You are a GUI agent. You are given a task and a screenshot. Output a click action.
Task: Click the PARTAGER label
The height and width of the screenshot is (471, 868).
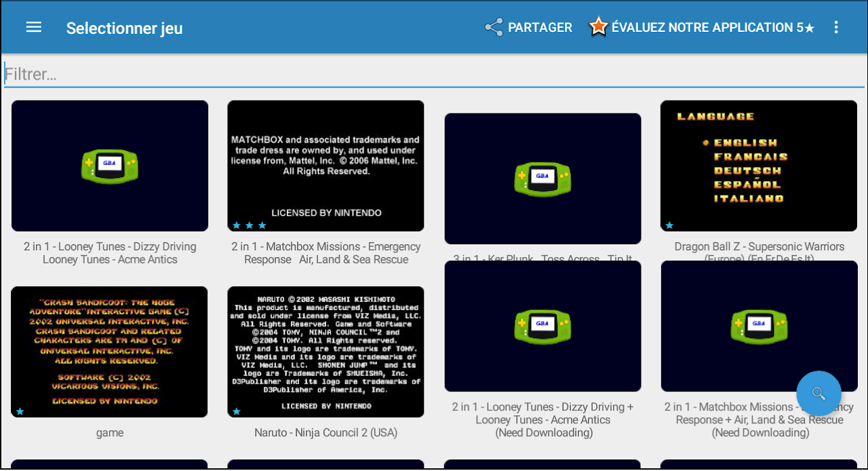(540, 27)
